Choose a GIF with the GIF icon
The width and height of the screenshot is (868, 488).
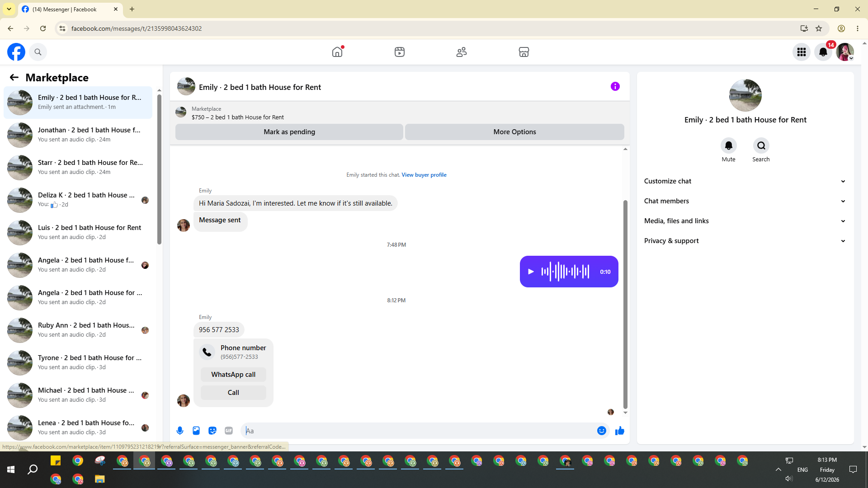229,431
